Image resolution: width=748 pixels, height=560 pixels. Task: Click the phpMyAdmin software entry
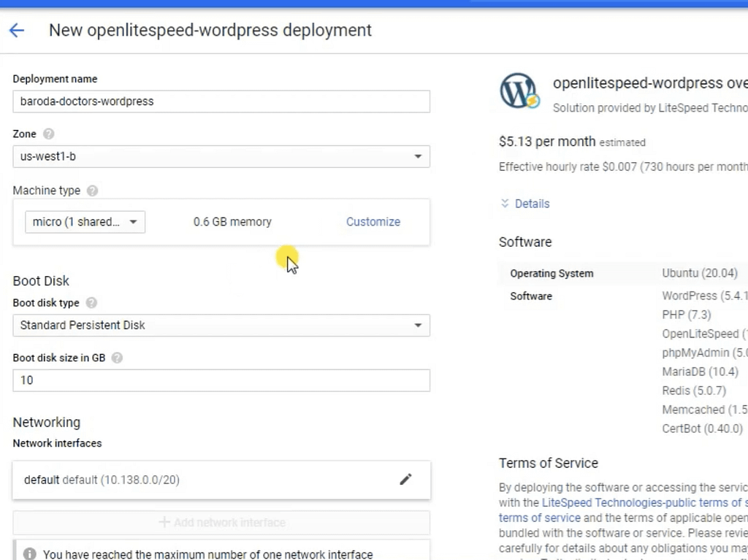coord(705,353)
